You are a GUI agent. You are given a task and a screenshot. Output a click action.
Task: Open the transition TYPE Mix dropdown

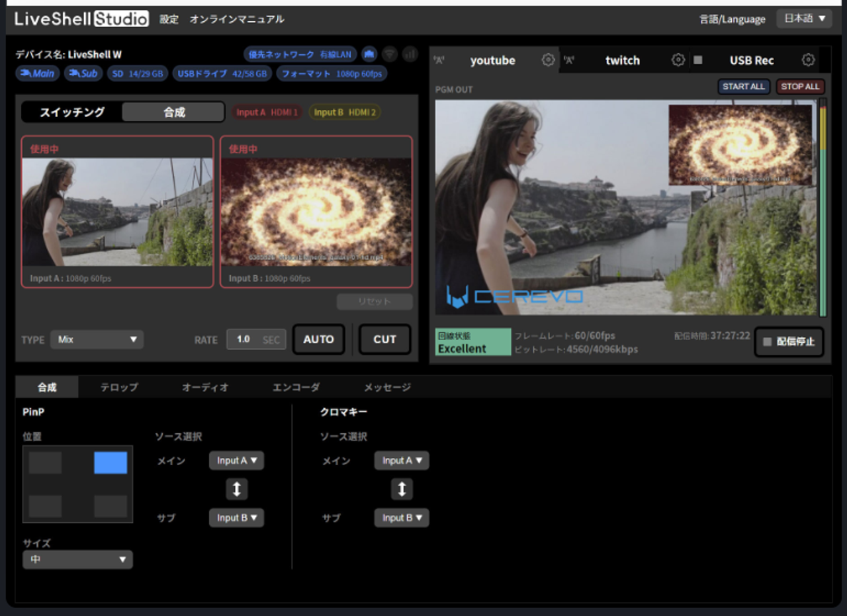(97, 339)
